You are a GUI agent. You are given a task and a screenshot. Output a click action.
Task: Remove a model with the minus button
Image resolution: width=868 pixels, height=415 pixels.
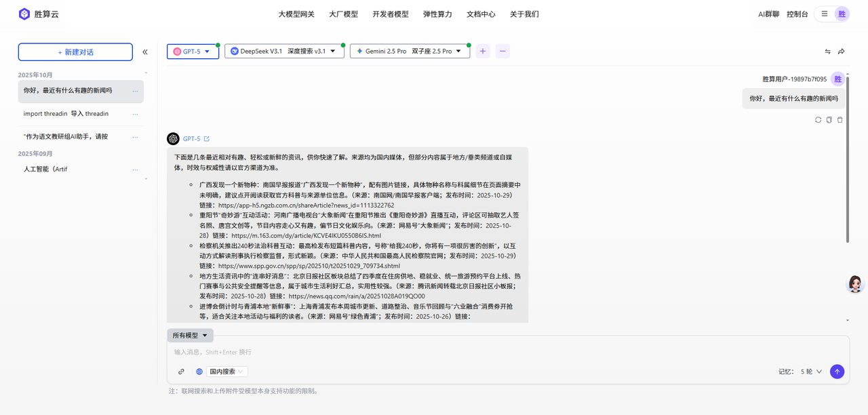pos(502,51)
